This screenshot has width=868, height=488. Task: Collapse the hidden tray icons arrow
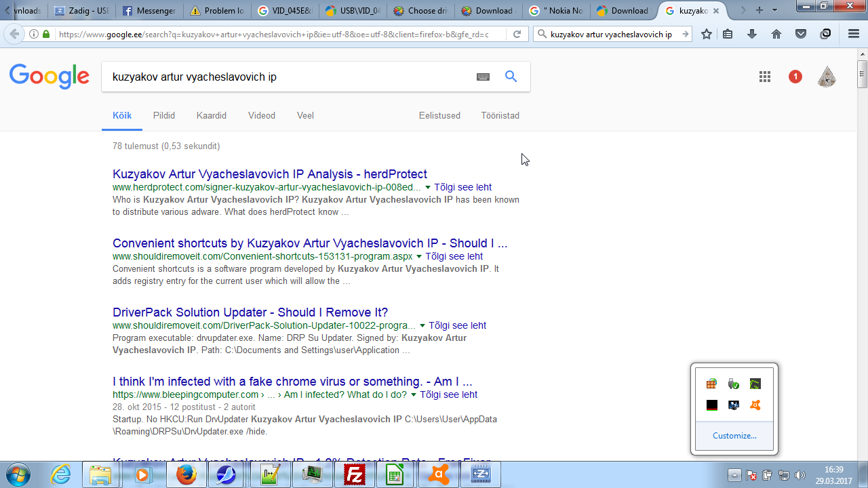[735, 475]
